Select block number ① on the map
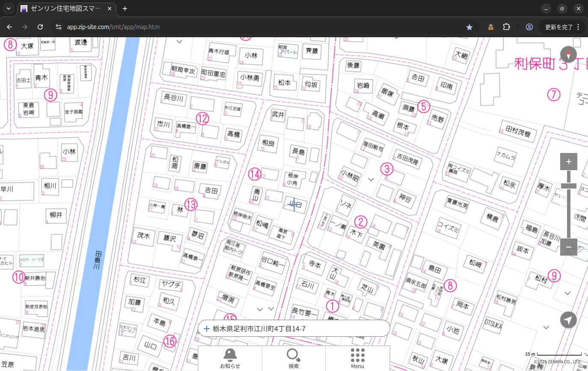This screenshot has width=588, height=371. coord(333,306)
